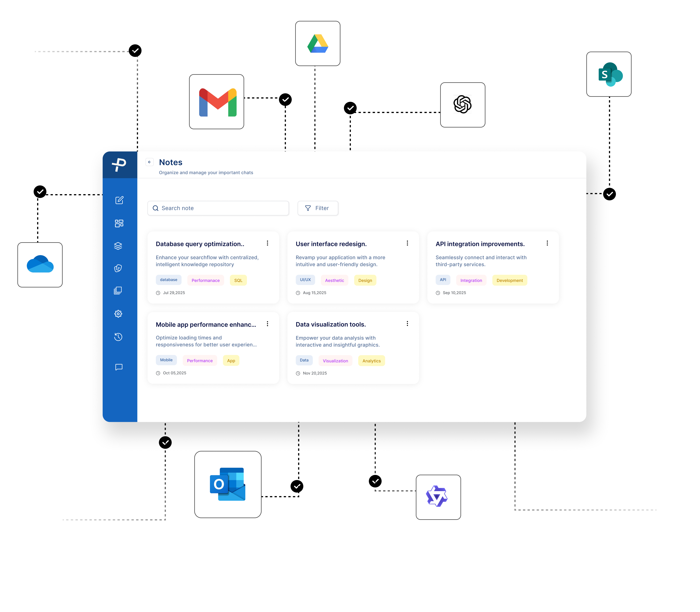This screenshot has width=700, height=612.
Task: Open the settings gear in sidebar
Action: (118, 314)
